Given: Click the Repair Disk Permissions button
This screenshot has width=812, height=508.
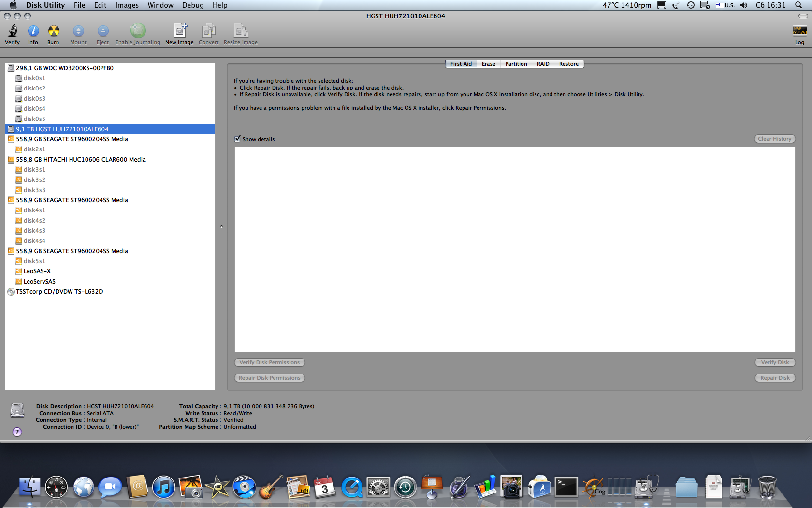Looking at the screenshot, I should tap(270, 378).
